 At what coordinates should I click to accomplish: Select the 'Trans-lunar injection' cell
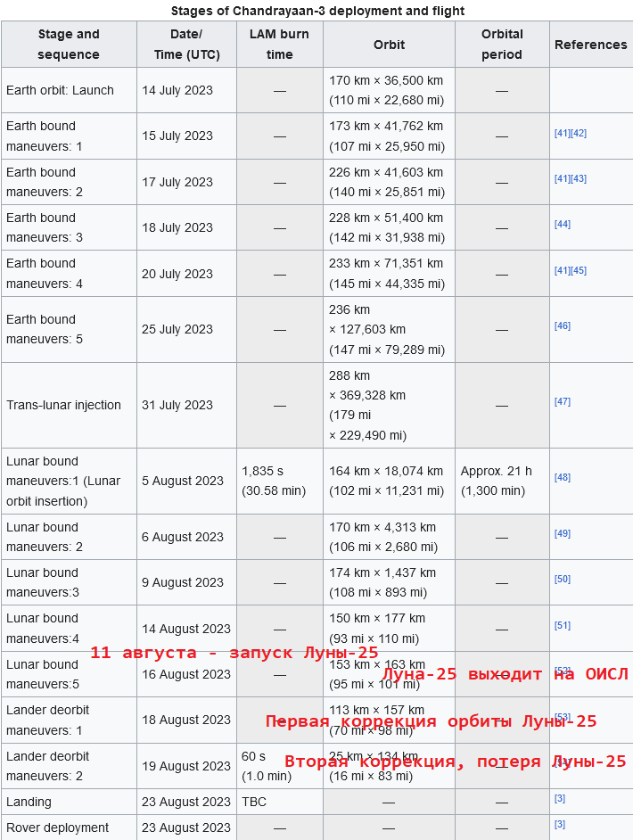pyautogui.click(x=69, y=406)
